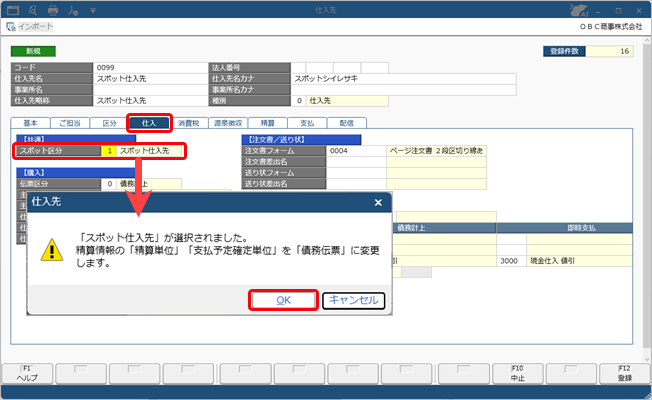Click the 仕入先 label beside 種別
Screen dimensions: 652x400
[x=347, y=101]
